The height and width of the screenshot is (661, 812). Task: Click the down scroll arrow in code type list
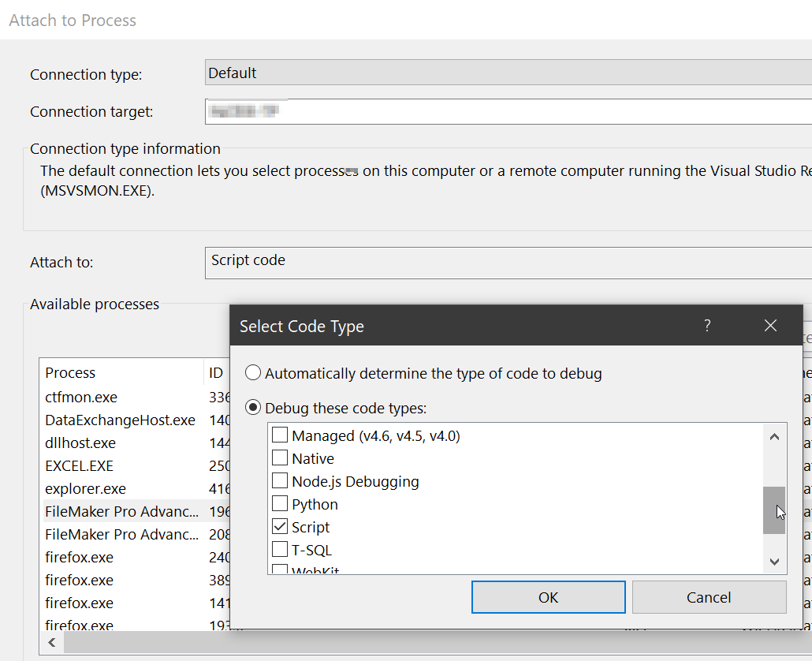(x=774, y=561)
